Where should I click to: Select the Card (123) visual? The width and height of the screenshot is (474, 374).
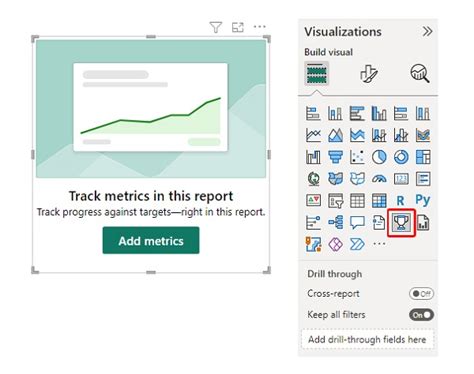tap(401, 179)
